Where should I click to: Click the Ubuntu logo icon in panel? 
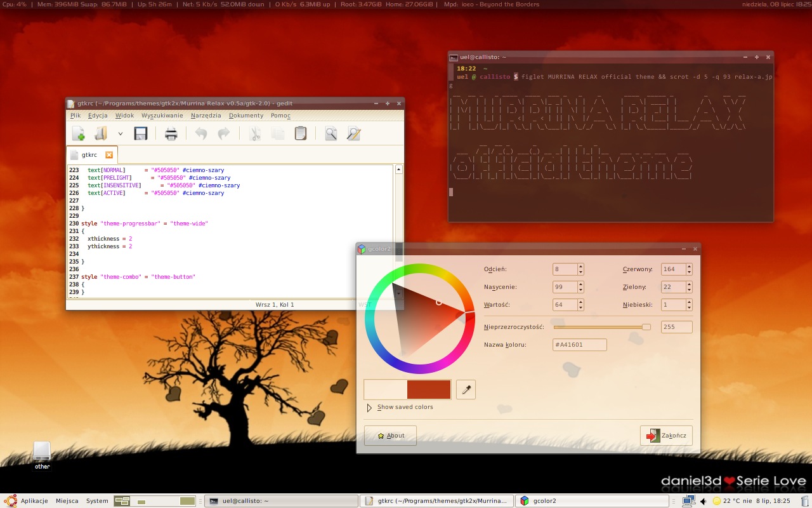coord(11,501)
